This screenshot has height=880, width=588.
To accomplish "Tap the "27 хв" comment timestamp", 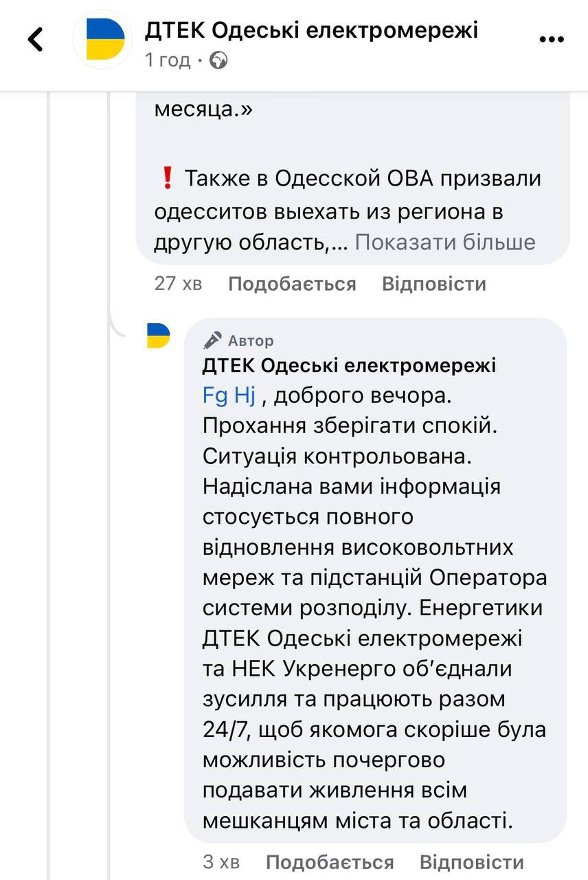I will click(179, 284).
